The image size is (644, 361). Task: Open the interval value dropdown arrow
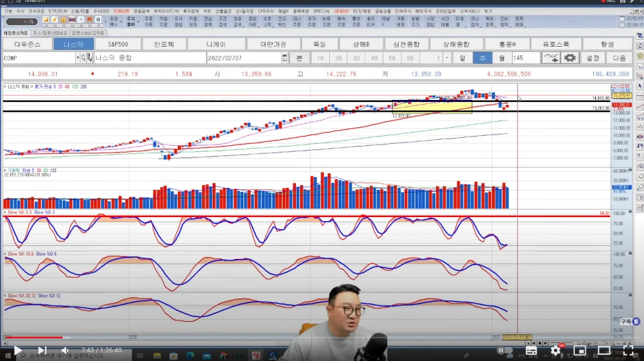pos(447,58)
